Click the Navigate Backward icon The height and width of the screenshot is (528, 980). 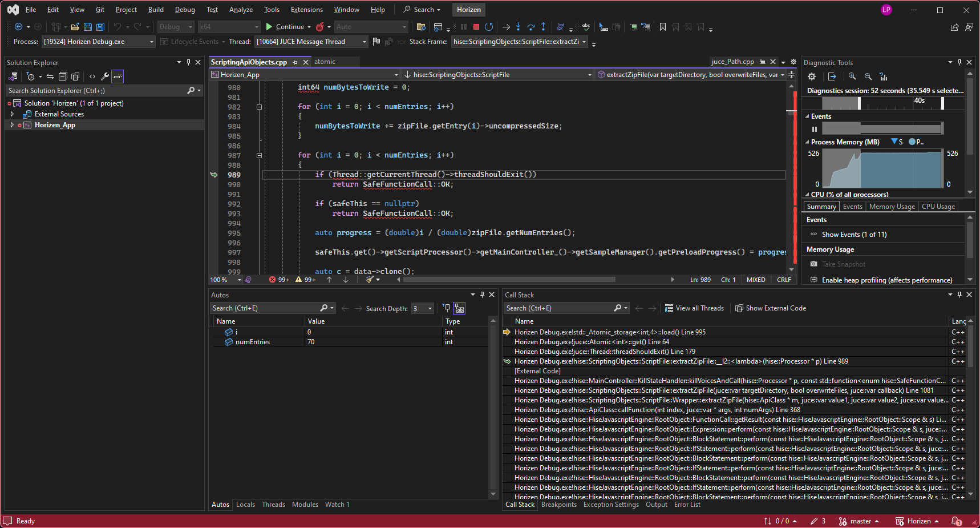click(x=18, y=27)
